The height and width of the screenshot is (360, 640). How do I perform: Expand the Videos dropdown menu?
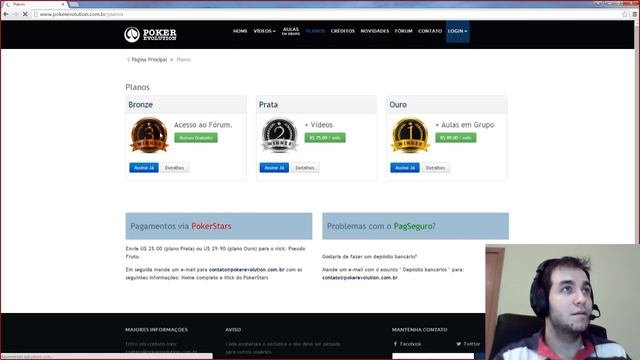pyautogui.click(x=264, y=31)
